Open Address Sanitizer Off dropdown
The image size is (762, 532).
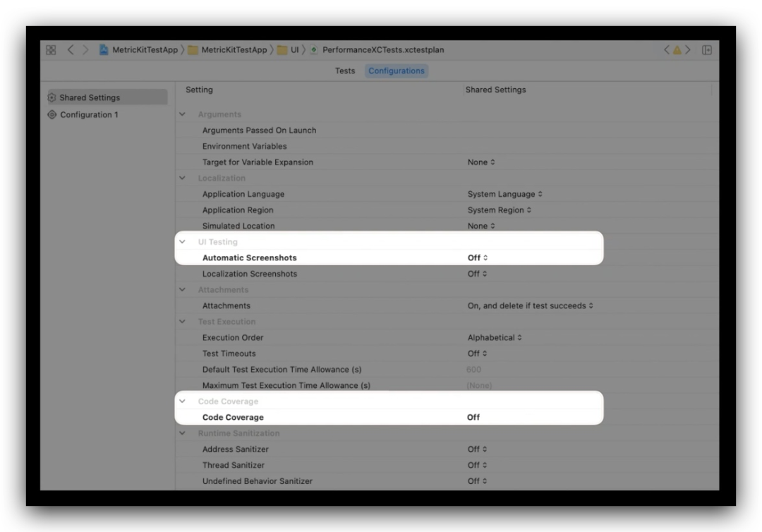pos(477,449)
